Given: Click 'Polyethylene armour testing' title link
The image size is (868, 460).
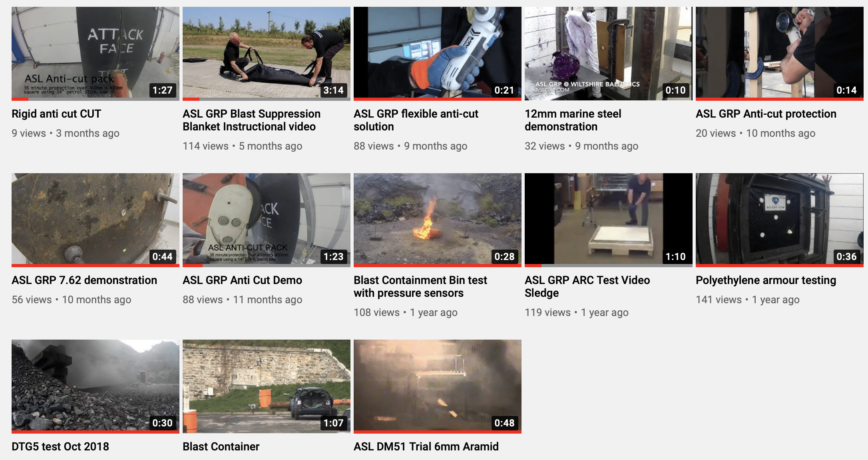Looking at the screenshot, I should tap(766, 280).
